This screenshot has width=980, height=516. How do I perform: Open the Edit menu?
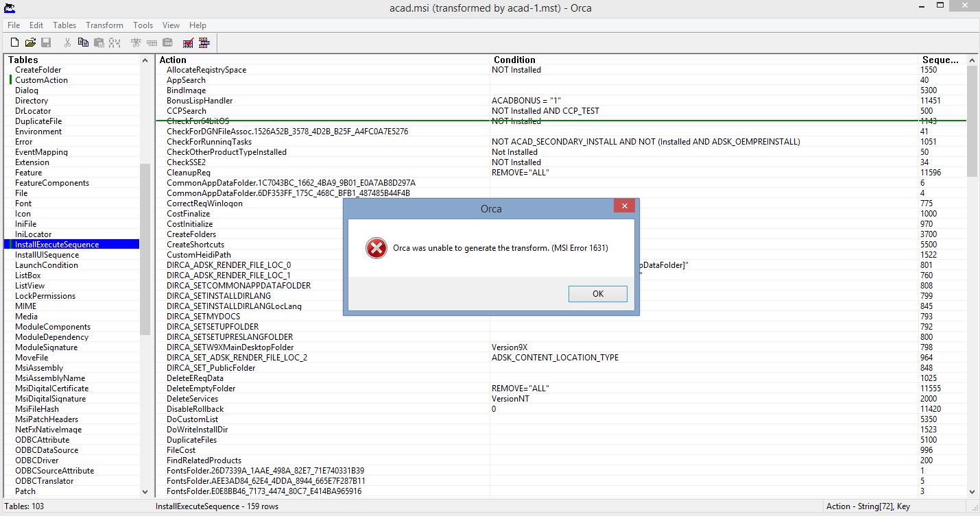[36, 25]
